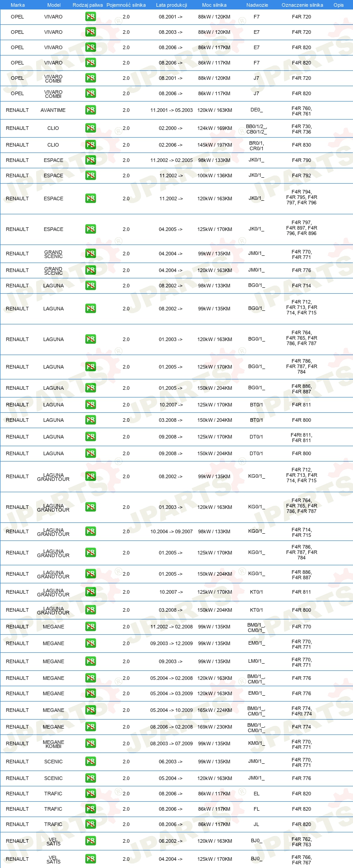Viewport: 353px width, 868px height.
Task: Select the 'F4R 774, F4Rt 774' engine cell
Action: [302, 711]
